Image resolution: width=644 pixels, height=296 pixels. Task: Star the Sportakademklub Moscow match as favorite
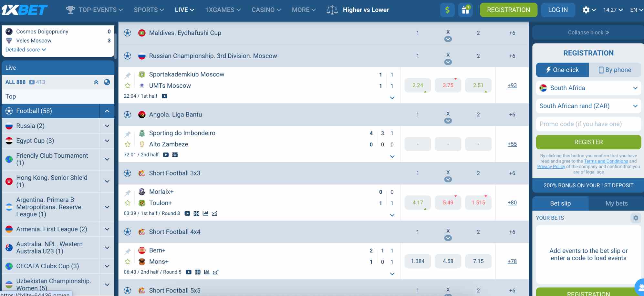pos(128,85)
